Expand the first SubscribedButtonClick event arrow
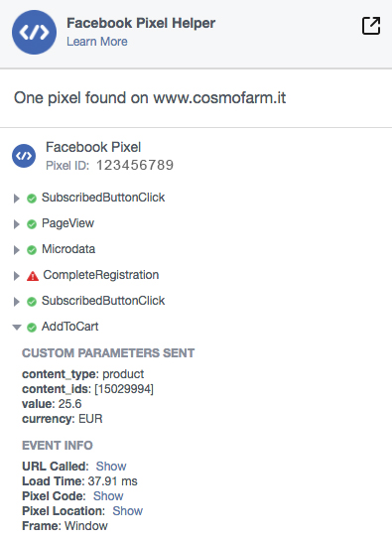The height and width of the screenshot is (539, 392). (x=16, y=199)
